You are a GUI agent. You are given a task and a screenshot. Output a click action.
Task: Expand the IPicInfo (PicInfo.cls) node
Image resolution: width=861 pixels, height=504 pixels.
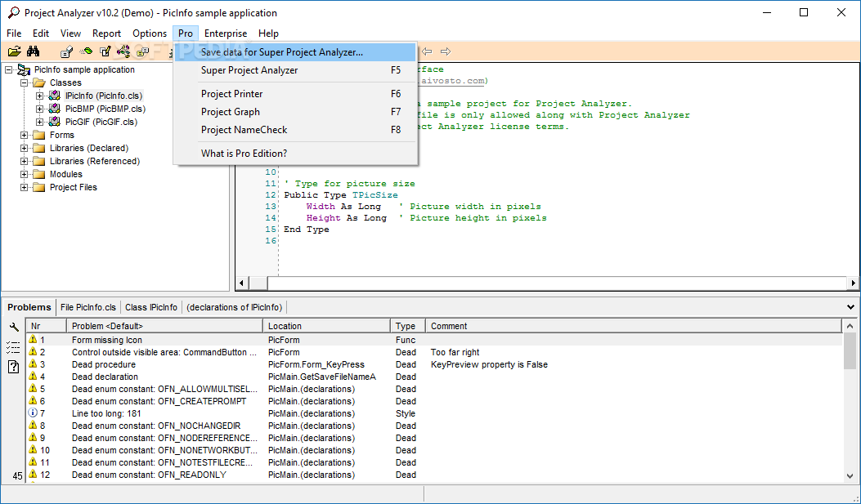tap(39, 96)
